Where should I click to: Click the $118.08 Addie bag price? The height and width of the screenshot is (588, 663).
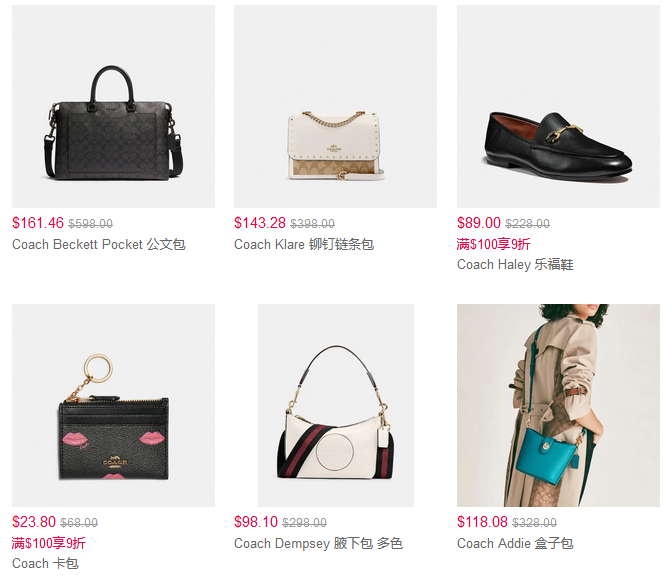coord(482,522)
